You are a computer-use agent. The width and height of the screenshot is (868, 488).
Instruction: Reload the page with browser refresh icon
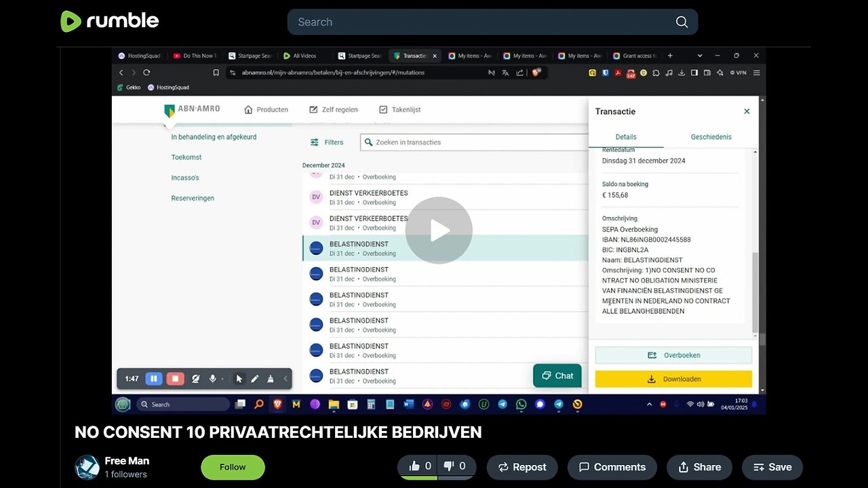146,73
